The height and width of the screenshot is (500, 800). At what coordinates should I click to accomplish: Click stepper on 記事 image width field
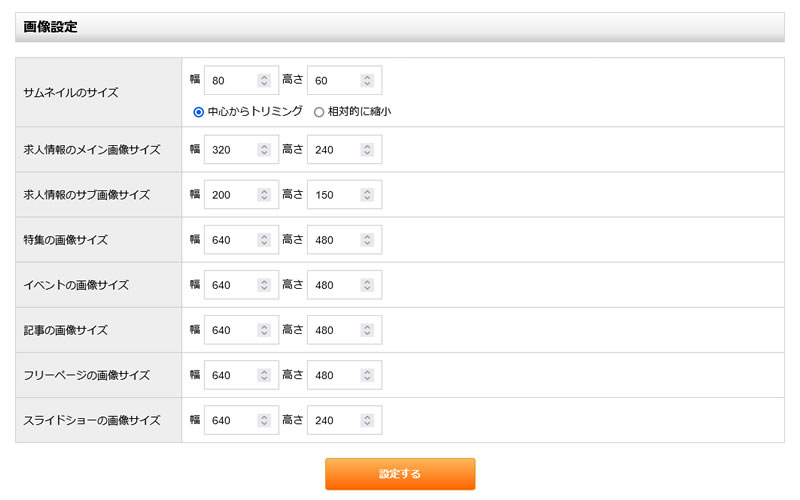point(264,330)
